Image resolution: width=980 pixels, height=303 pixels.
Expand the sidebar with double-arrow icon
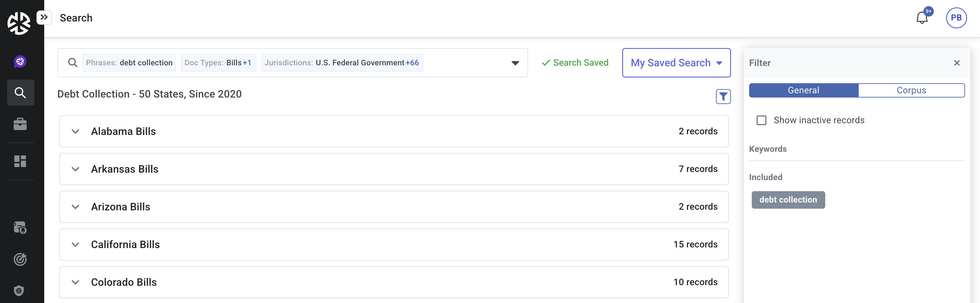[x=44, y=18]
